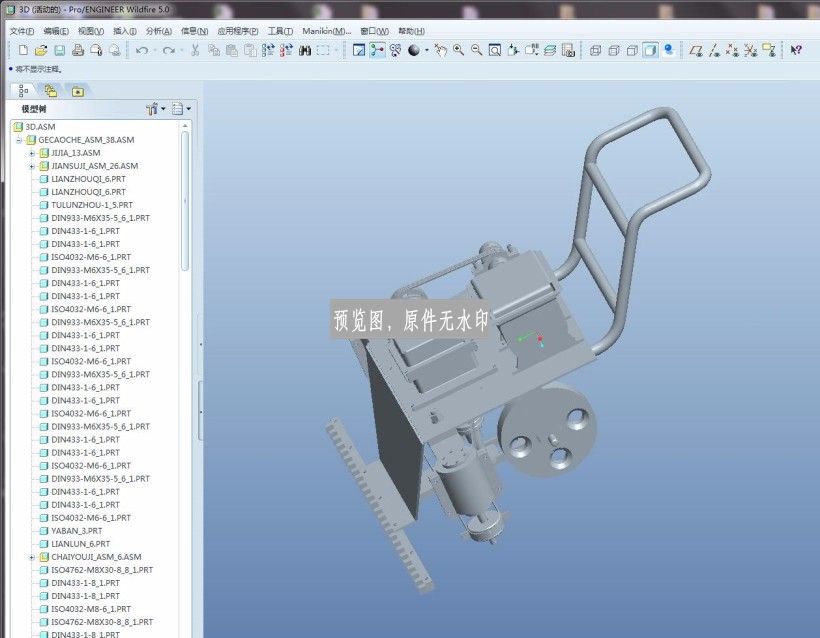Toggle datum axes display
Viewport: 820px width, 638px height.
(x=714, y=50)
